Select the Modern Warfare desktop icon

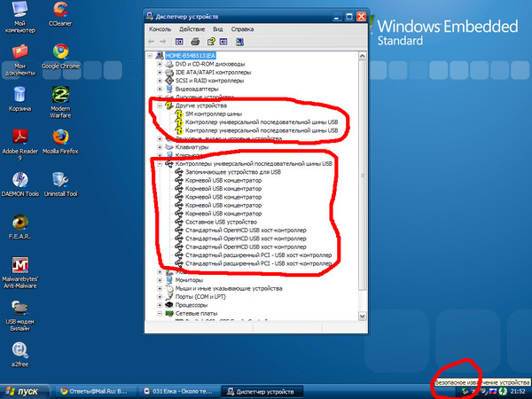(60, 102)
